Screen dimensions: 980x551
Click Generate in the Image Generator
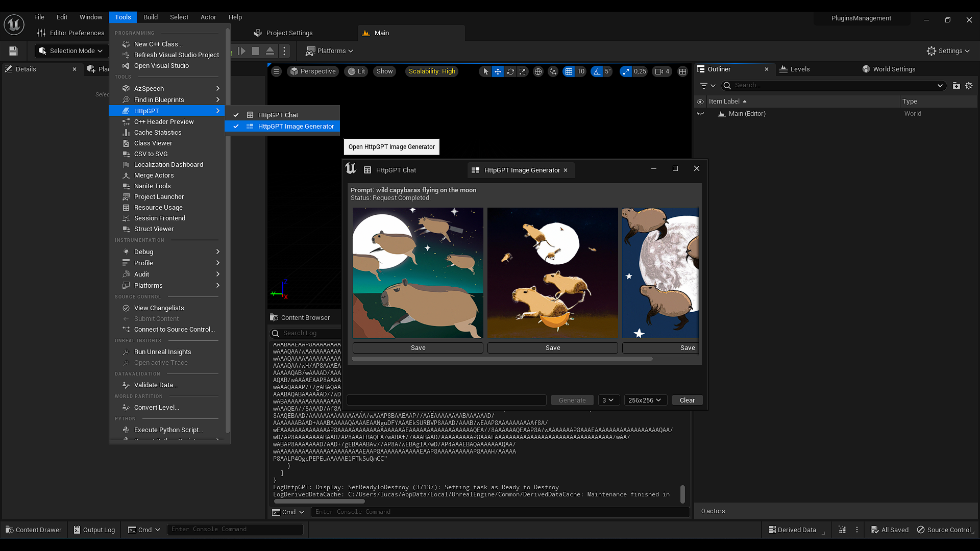point(572,400)
